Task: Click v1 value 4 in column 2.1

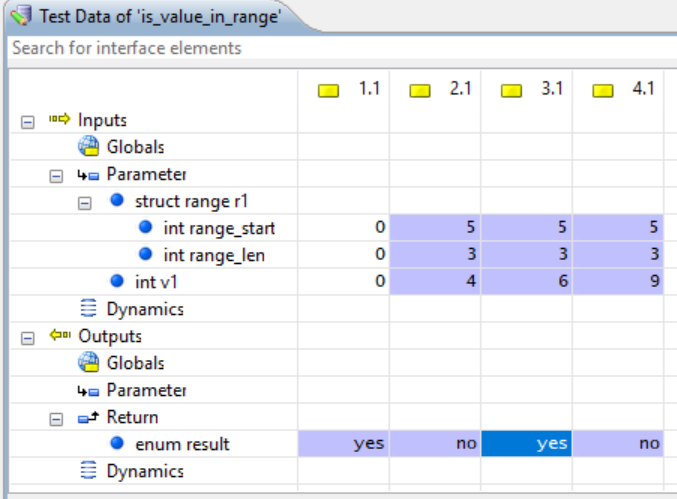Action: click(435, 281)
